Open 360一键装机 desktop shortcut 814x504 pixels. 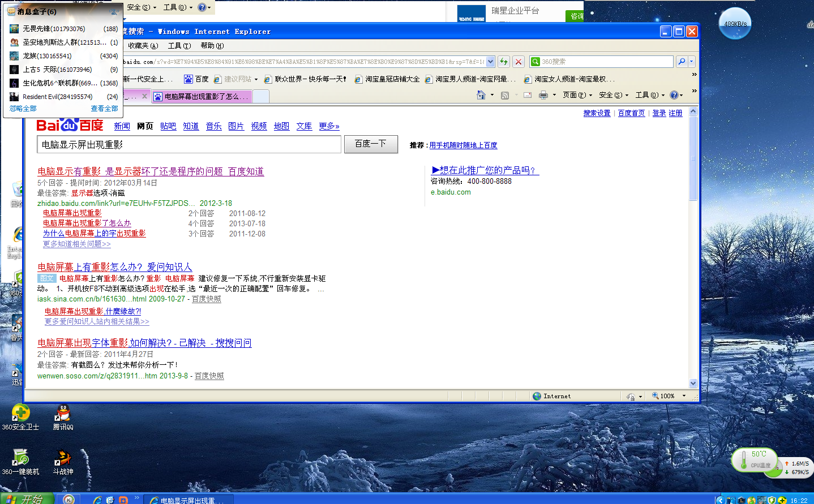point(20,462)
